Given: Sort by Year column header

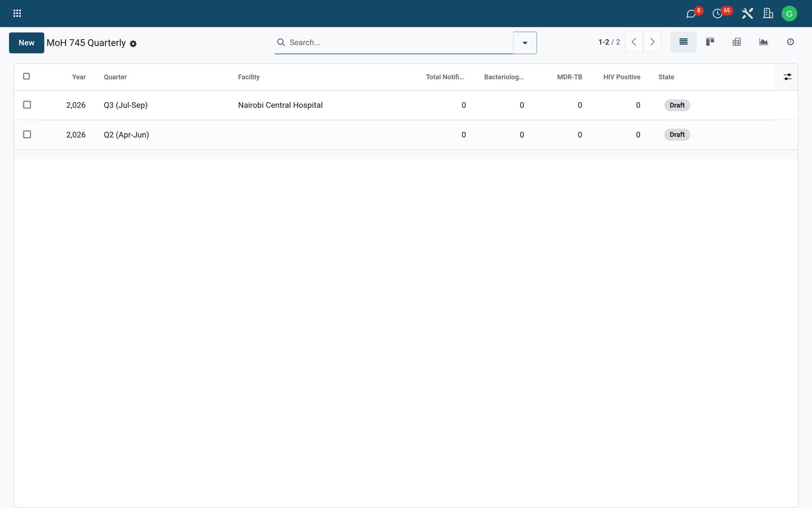Looking at the screenshot, I should (79, 77).
